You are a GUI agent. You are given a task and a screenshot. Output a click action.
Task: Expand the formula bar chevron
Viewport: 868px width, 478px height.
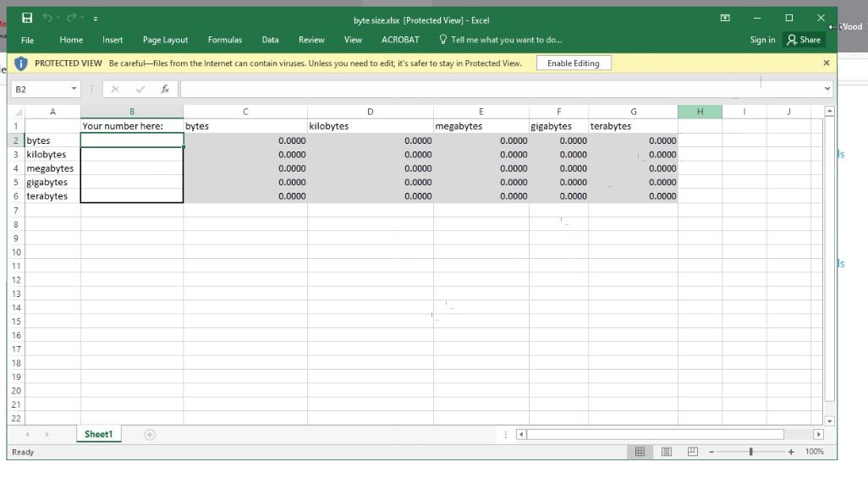(827, 89)
